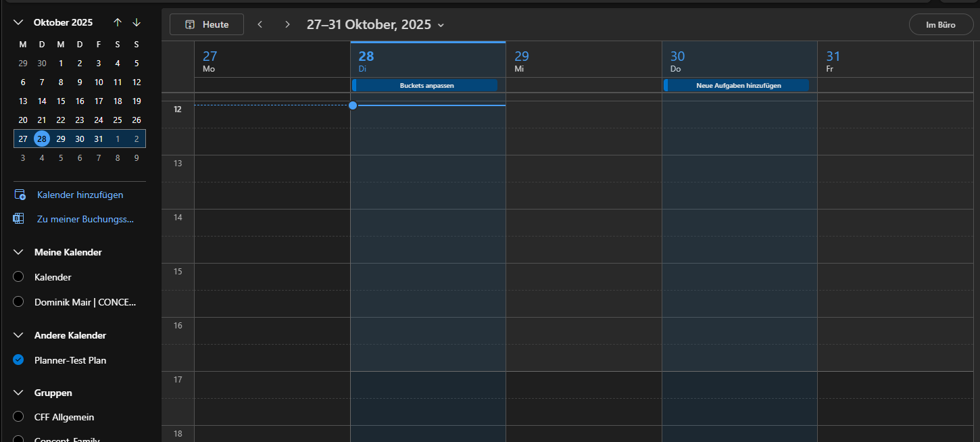Click the Im Büro button

[940, 24]
